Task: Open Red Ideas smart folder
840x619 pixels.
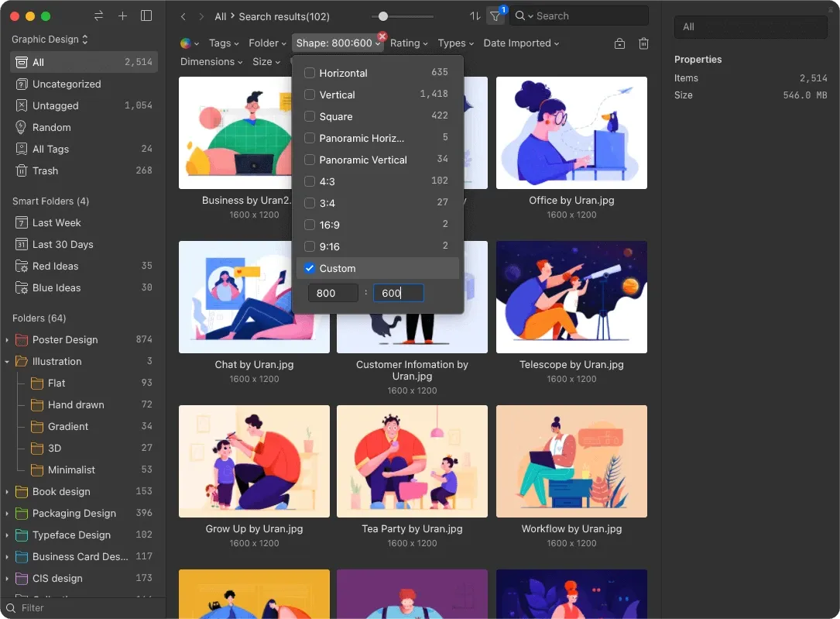Action: click(84, 267)
